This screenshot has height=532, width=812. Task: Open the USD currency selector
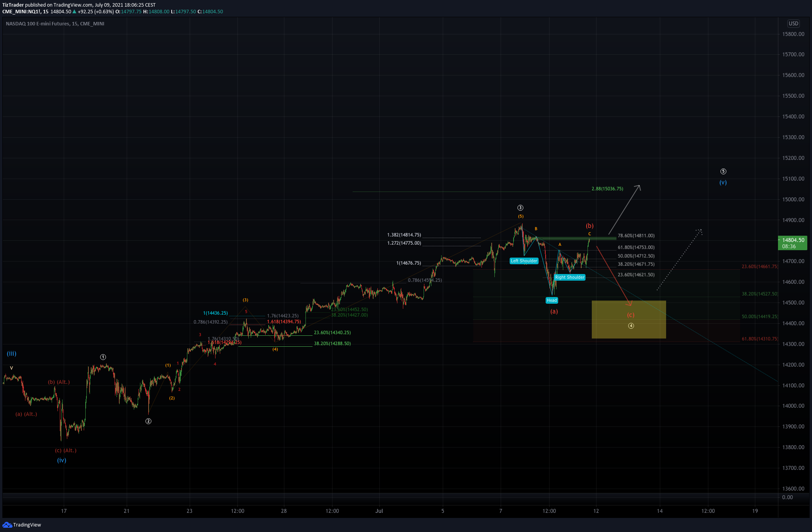click(793, 23)
